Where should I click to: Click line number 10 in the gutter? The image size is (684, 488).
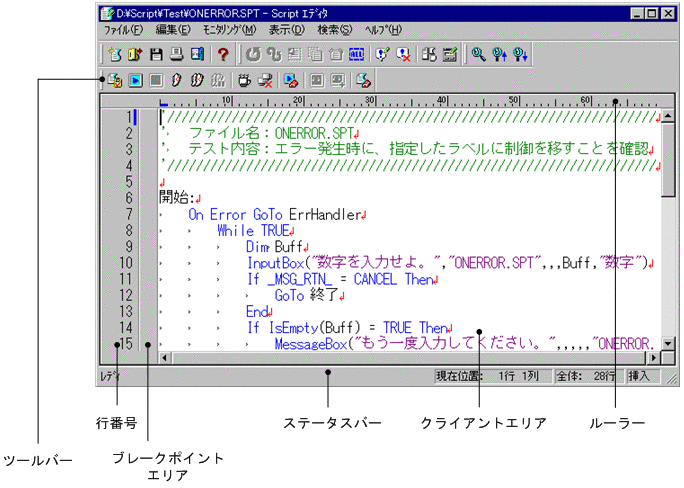click(x=126, y=263)
